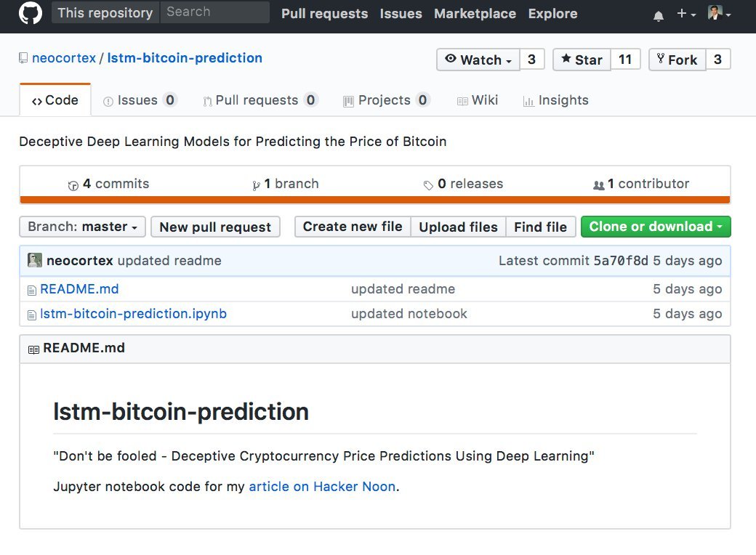
Task: Click the book icon in the README.md header
Action: pos(33,349)
